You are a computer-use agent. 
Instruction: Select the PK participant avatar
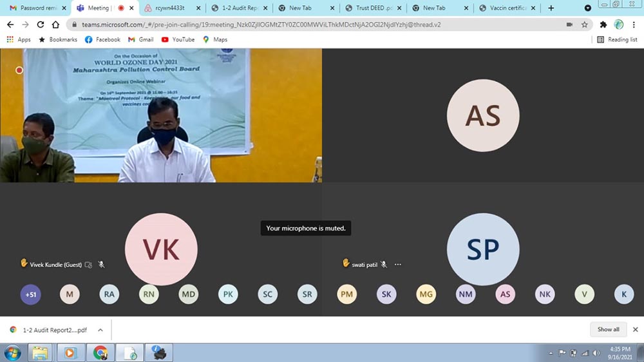tap(228, 294)
